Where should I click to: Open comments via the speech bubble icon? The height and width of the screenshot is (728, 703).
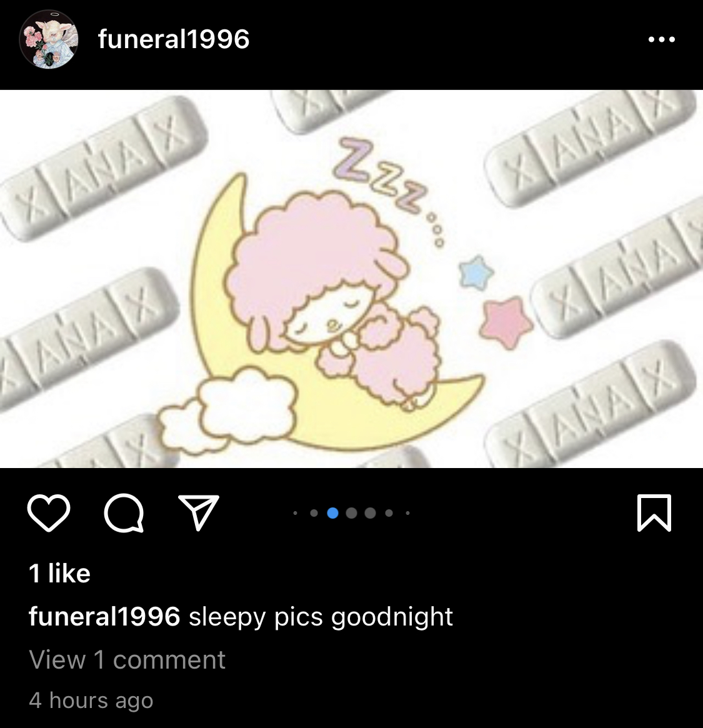(x=124, y=513)
